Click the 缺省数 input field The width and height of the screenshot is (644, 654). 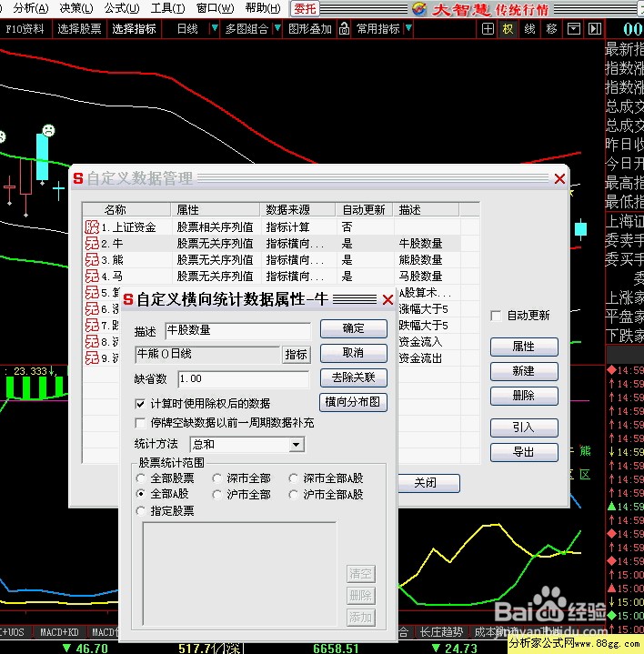pyautogui.click(x=244, y=378)
